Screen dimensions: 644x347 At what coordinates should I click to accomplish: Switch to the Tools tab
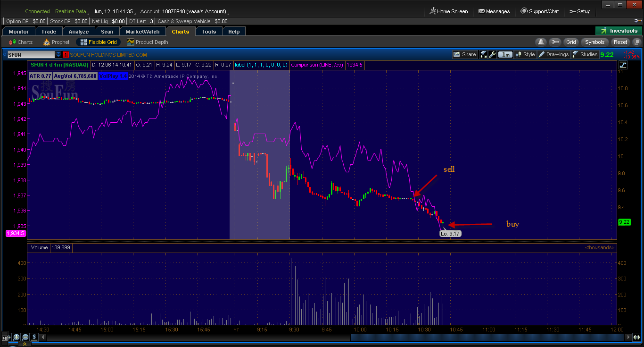pos(209,32)
